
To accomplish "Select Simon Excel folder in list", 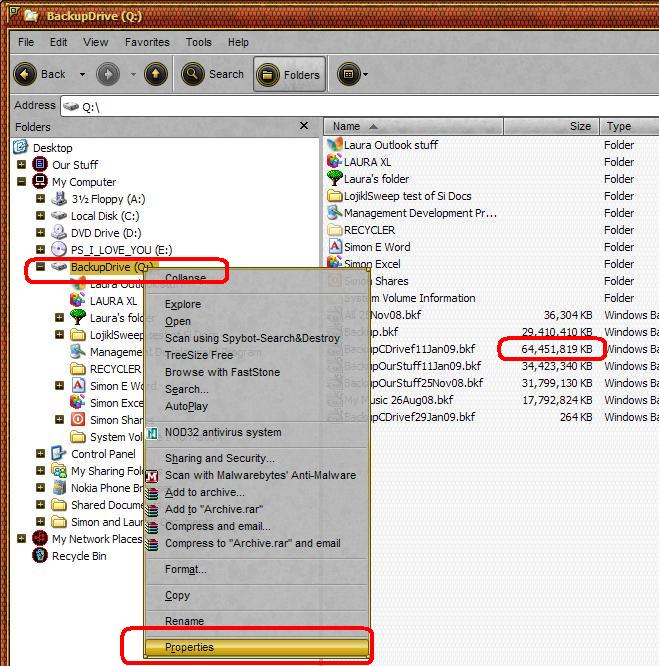I will [x=372, y=264].
